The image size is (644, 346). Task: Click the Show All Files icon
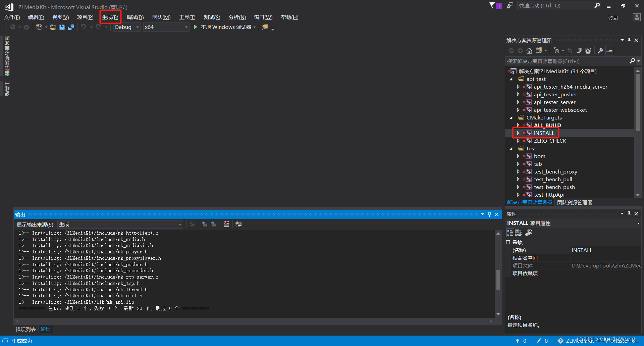(x=588, y=51)
